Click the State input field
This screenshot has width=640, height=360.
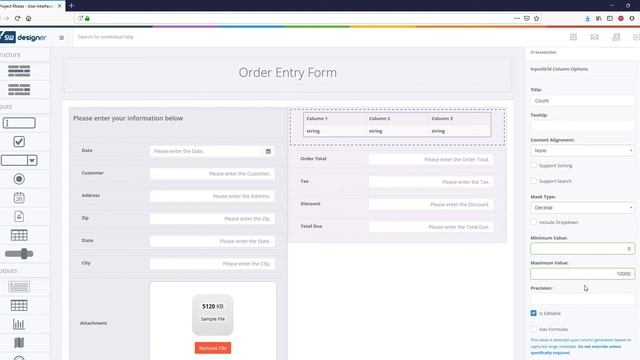coord(212,241)
